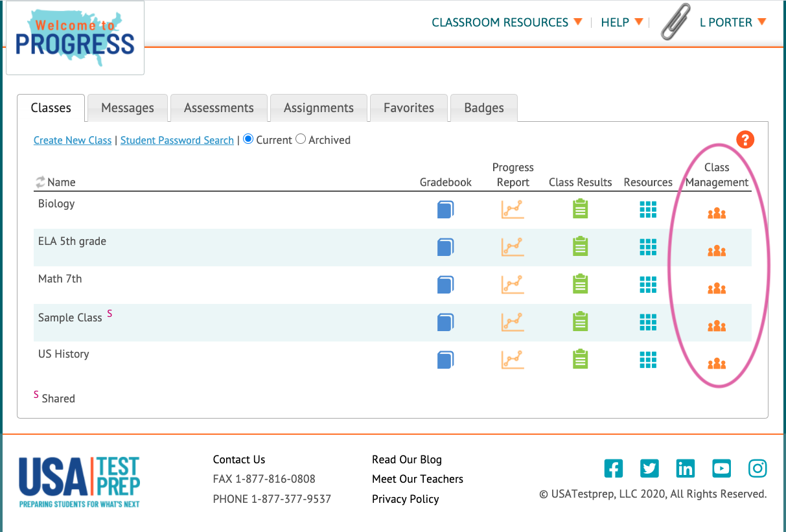Open Gradebook icon for Sample Class
The width and height of the screenshot is (786, 532).
coord(445,322)
